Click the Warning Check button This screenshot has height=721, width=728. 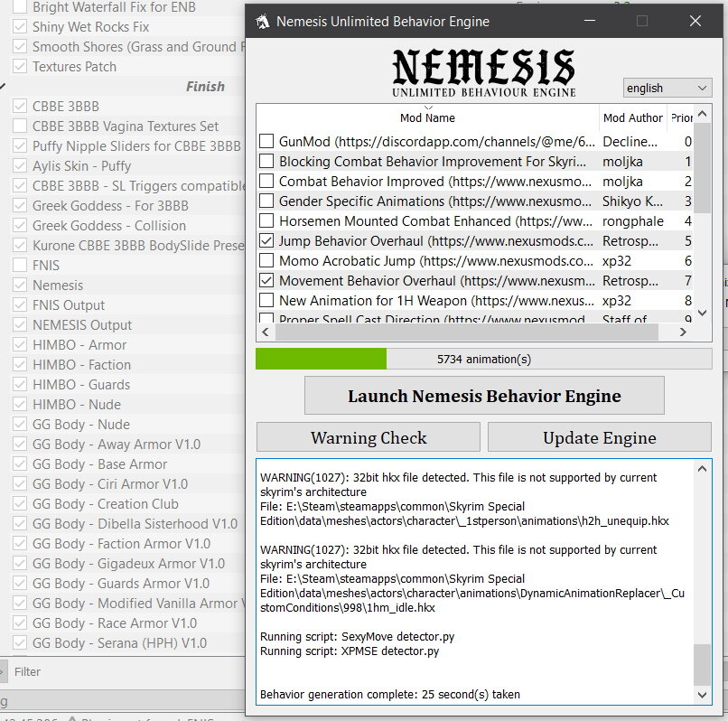[369, 437]
